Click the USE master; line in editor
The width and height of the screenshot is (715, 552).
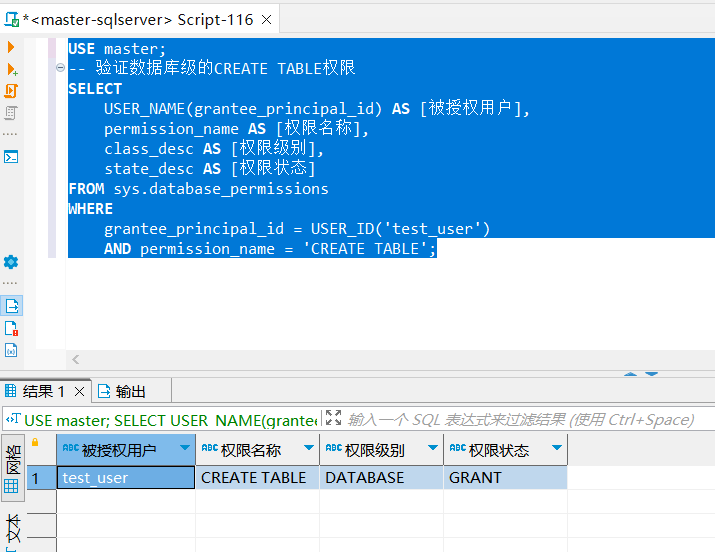(x=117, y=49)
